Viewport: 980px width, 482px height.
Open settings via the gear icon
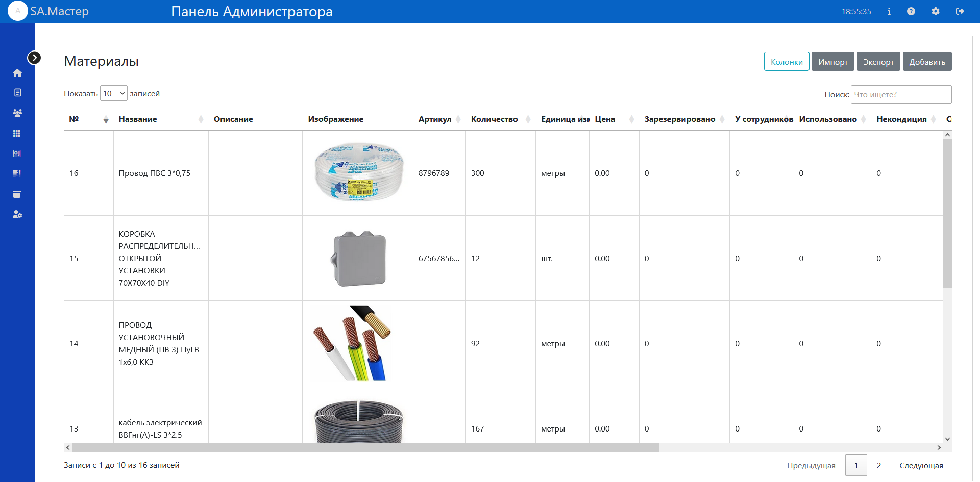click(936, 11)
